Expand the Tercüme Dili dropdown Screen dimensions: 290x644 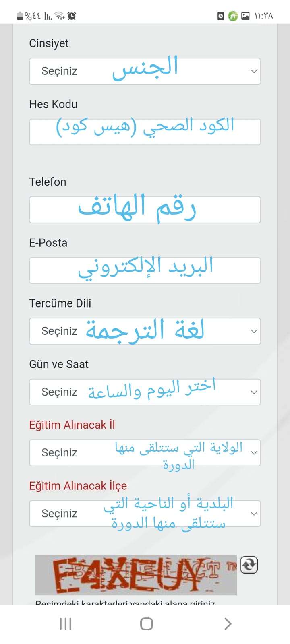[x=145, y=331]
